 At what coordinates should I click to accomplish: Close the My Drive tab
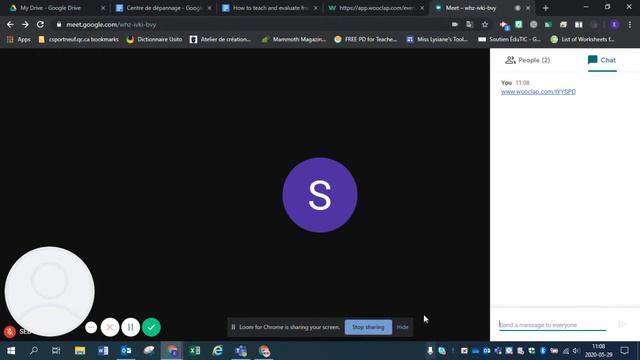point(103,8)
